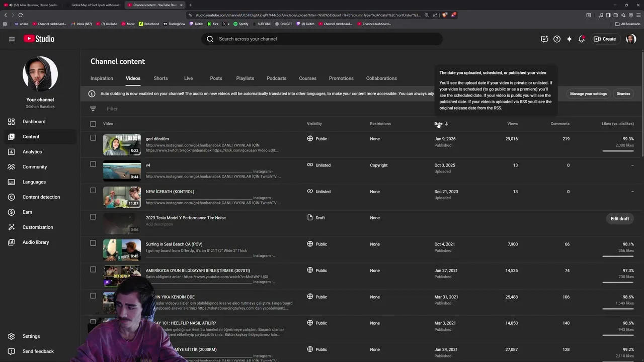
Task: Toggle the select-all videos checkbox
Action: [93, 124]
